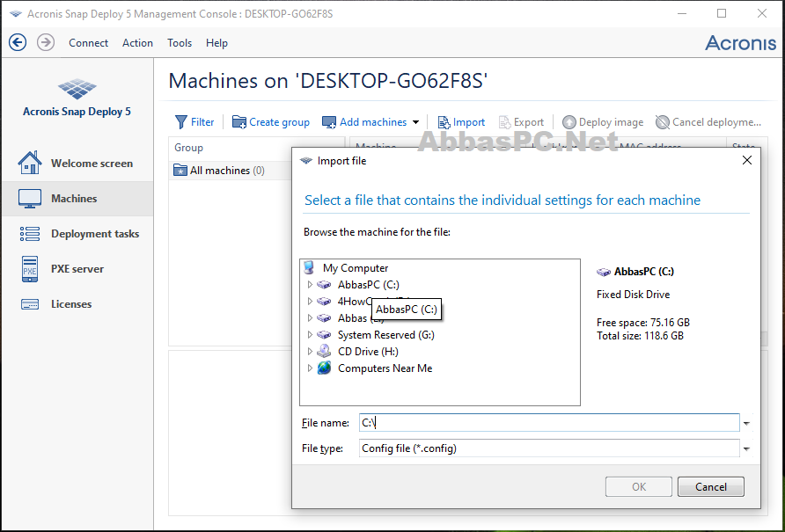Click Add machines in the toolbar
The height and width of the screenshot is (532, 785).
click(x=364, y=122)
